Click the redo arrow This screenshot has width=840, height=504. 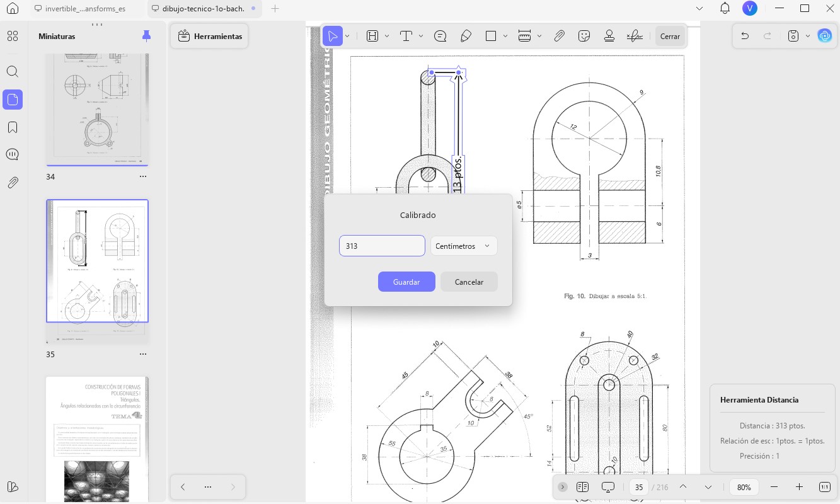pyautogui.click(x=768, y=36)
